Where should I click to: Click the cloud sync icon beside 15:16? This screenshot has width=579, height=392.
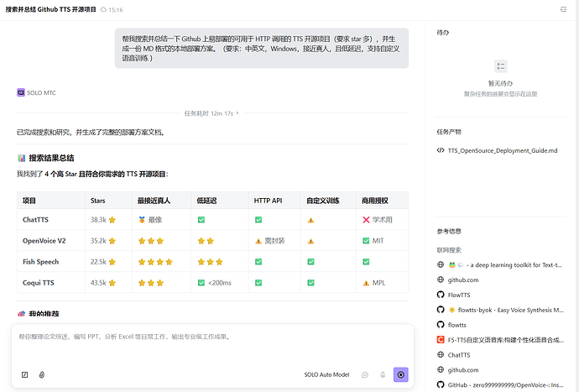click(104, 9)
